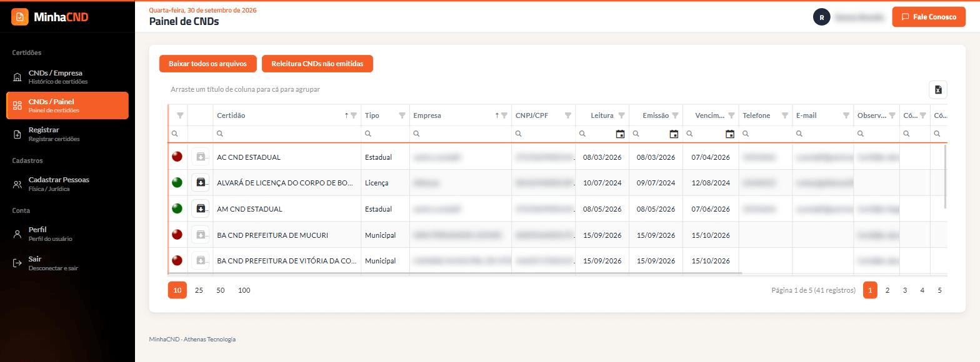This screenshot has height=362, width=980.
Task: Click the magnifier icon in the Observações filter cell
Action: pyautogui.click(x=861, y=134)
